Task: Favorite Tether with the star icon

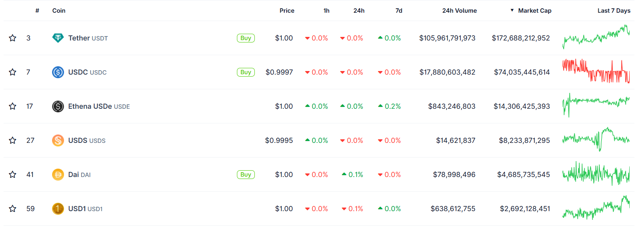Action: click(x=13, y=38)
